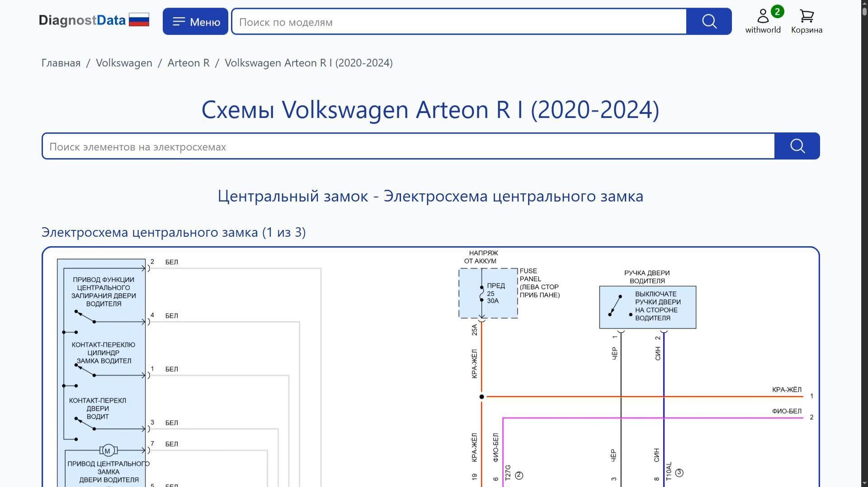Open the Меню button
The width and height of the screenshot is (868, 487).
tap(195, 21)
